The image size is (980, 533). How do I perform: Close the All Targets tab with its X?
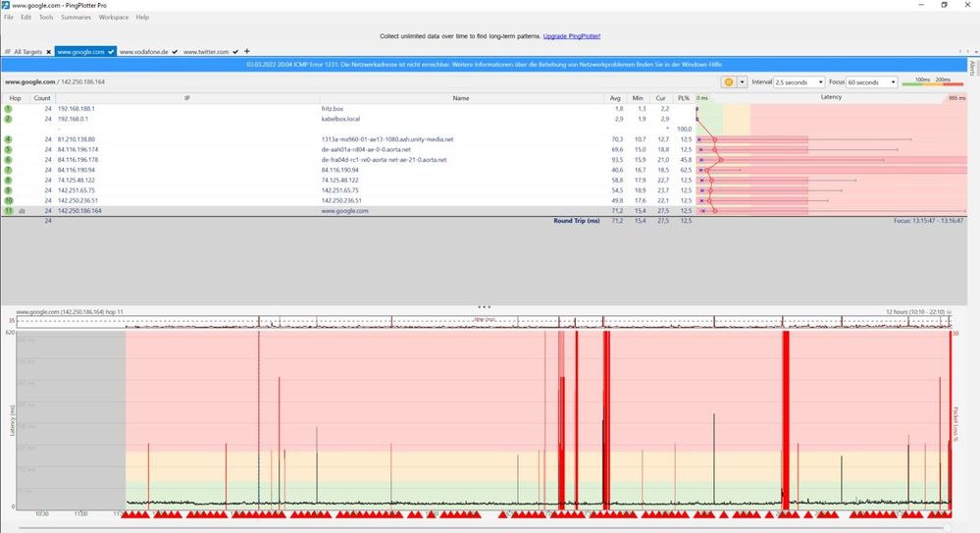click(48, 52)
